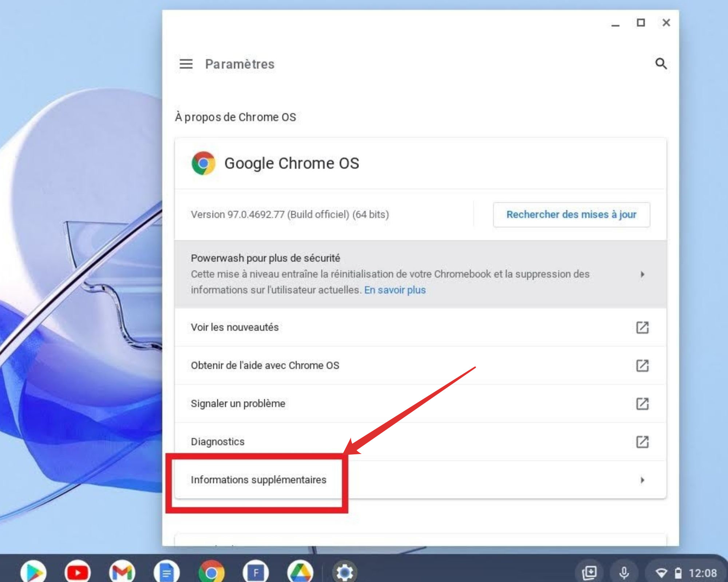Open the hamburger navigation menu

186,64
